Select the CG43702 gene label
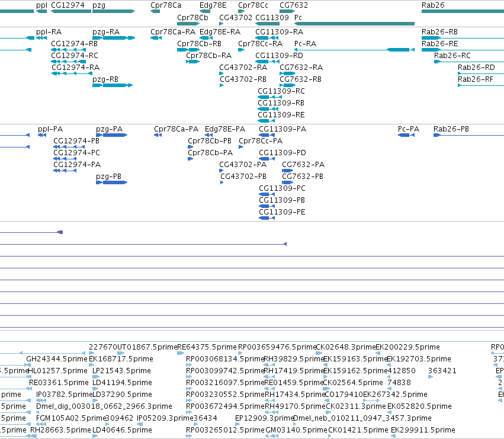Viewport: 504px width, 439px height. (x=236, y=17)
